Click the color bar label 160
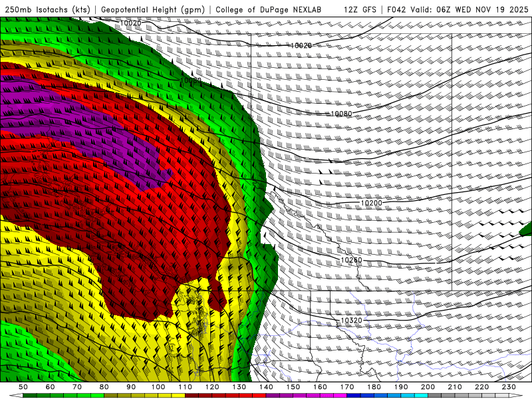Screen dimensions: 532x399 click(320, 387)
